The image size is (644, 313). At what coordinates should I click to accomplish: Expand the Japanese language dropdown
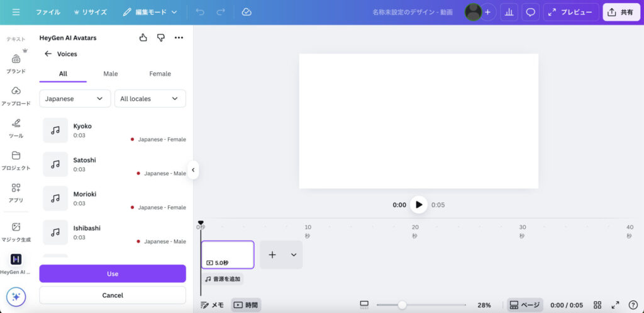[75, 99]
